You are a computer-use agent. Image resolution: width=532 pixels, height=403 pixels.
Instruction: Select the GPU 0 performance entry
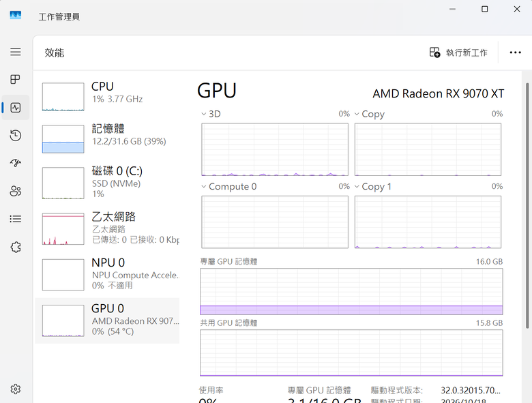107,320
